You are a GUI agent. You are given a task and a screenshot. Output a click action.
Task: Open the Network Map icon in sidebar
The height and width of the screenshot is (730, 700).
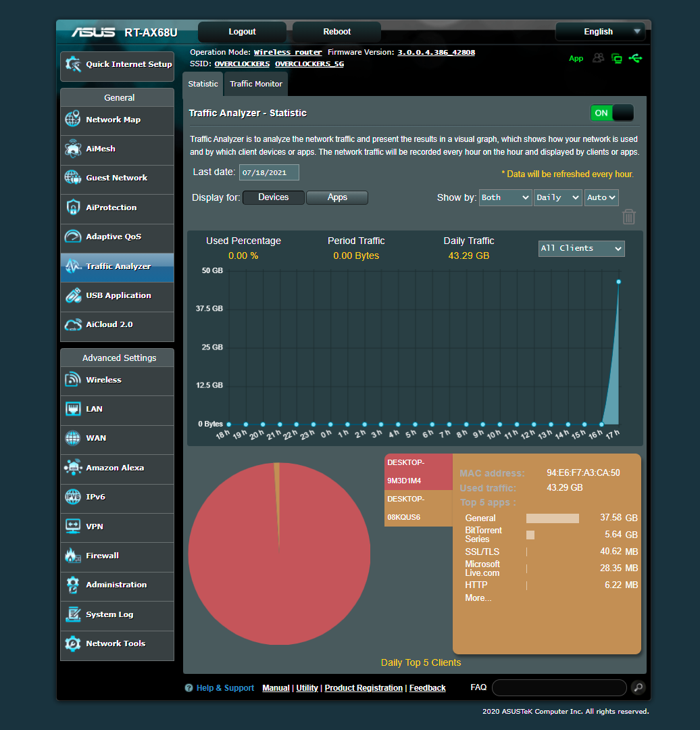coord(72,119)
